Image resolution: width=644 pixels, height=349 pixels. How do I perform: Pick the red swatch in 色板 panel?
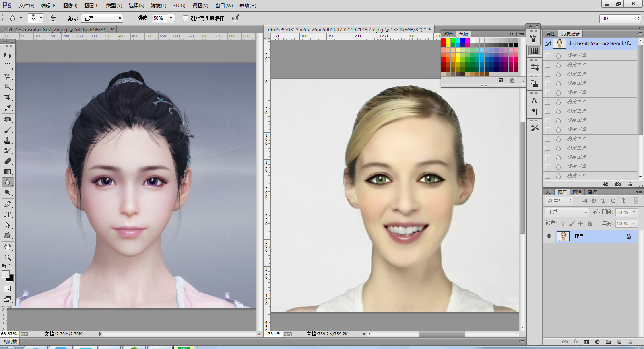pyautogui.click(x=443, y=41)
